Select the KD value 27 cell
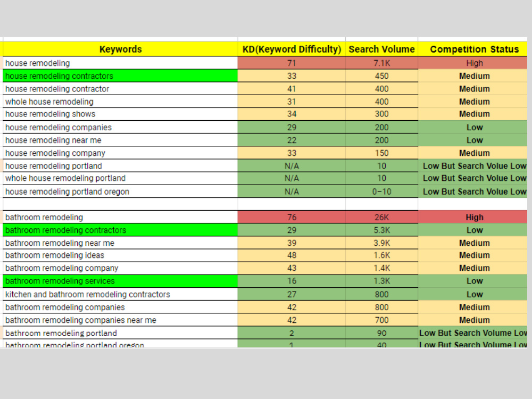Image resolution: width=532 pixels, height=399 pixels. 292,294
